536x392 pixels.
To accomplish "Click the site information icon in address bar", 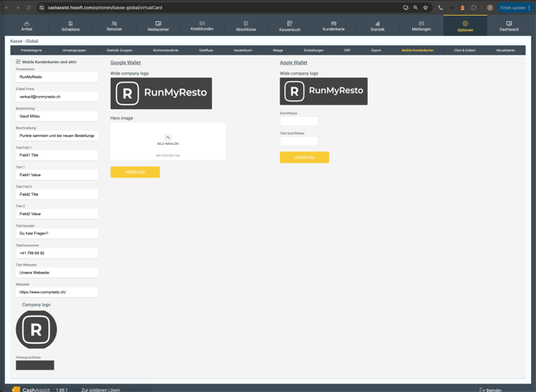I will pyautogui.click(x=42, y=8).
